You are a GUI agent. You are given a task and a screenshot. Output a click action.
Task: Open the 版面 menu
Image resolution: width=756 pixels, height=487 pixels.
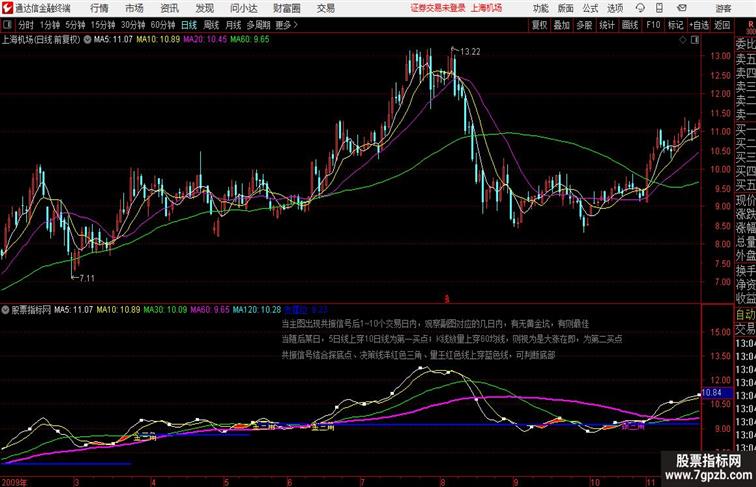click(x=566, y=8)
